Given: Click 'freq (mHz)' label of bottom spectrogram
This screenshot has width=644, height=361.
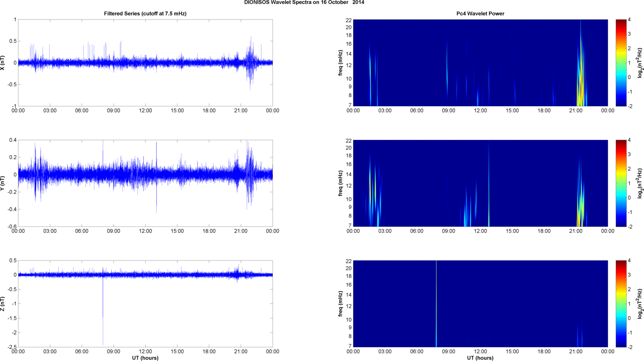Looking at the screenshot, I should [340, 304].
